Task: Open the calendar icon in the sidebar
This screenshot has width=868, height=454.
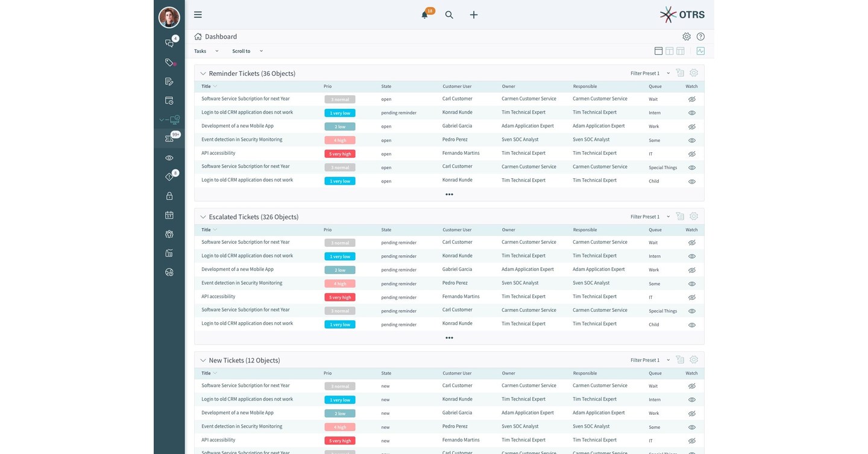Action: coord(169,215)
